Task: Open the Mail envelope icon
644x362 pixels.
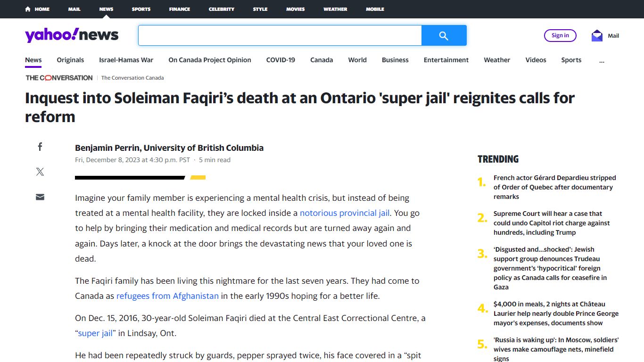Action: (x=597, y=35)
